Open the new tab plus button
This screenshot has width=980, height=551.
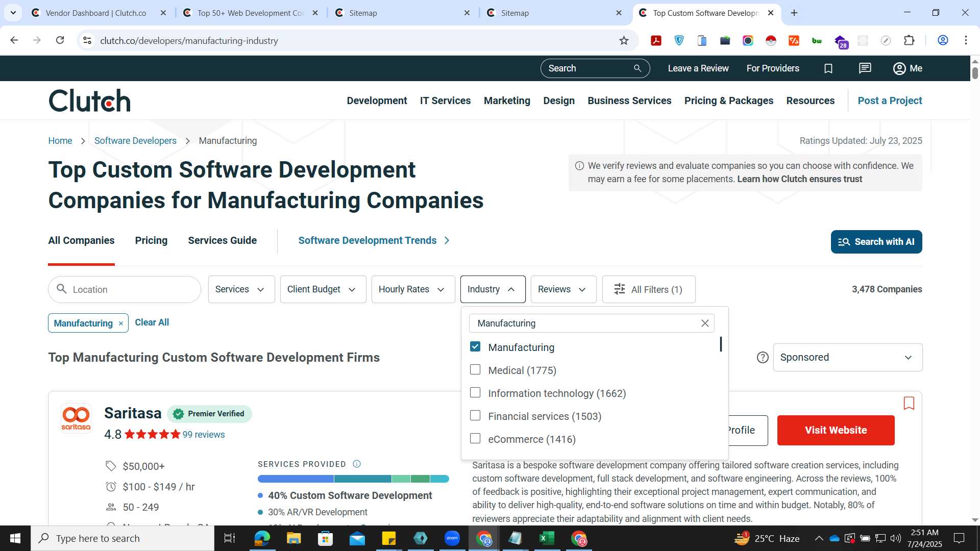coord(794,13)
